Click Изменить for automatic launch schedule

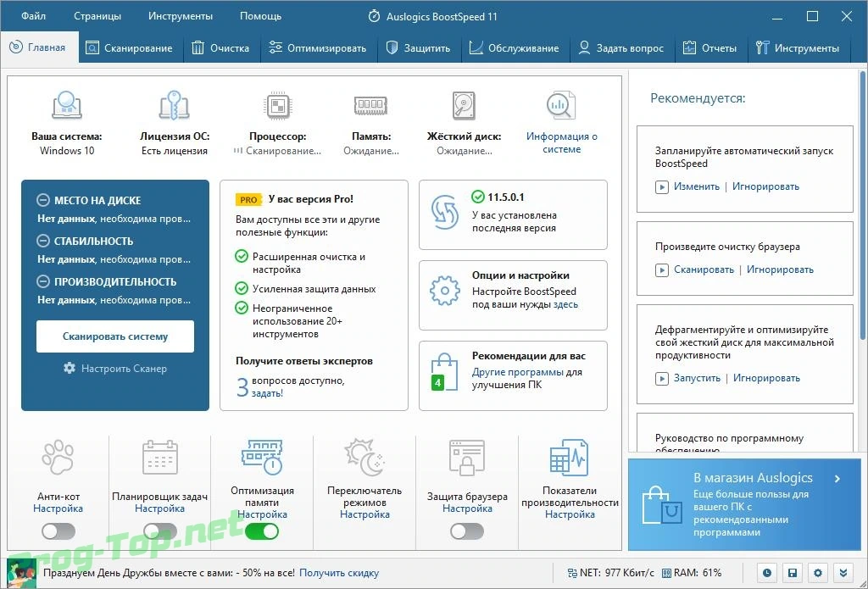click(x=697, y=186)
